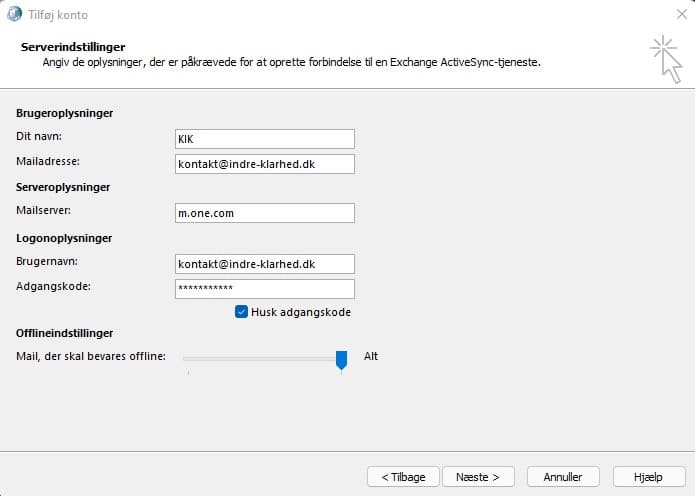Click inside the Adgangskode password field
This screenshot has width=695, height=496.
[x=264, y=288]
